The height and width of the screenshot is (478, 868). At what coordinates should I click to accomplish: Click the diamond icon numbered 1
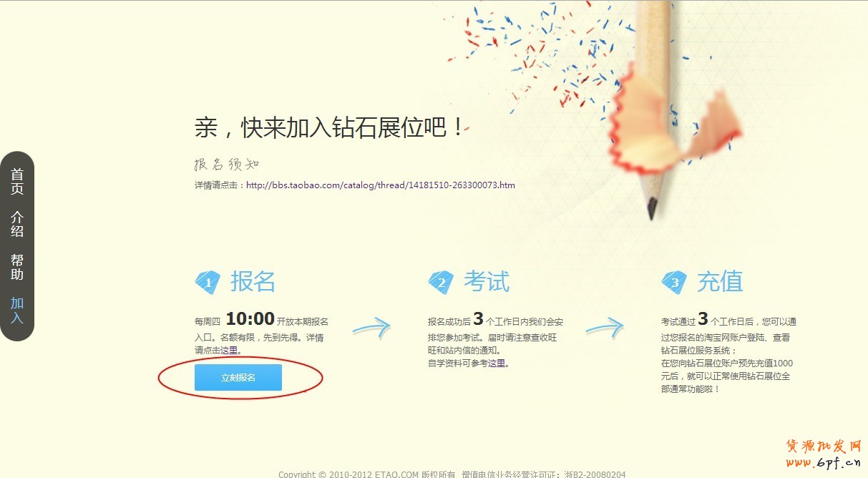[x=208, y=283]
